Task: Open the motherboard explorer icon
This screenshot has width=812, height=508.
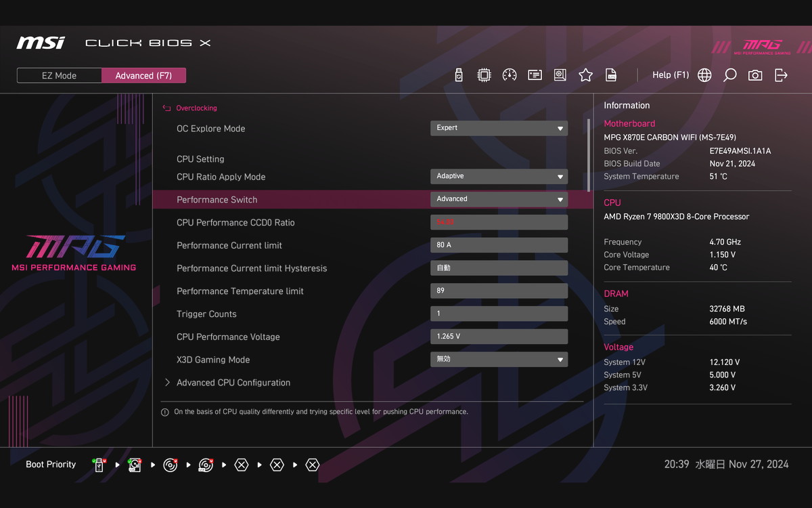Action: point(560,75)
